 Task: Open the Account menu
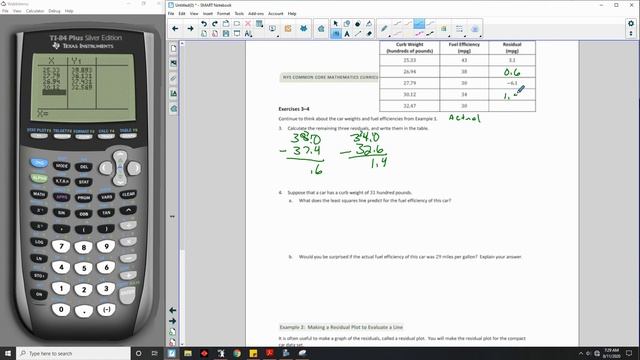tap(276, 13)
